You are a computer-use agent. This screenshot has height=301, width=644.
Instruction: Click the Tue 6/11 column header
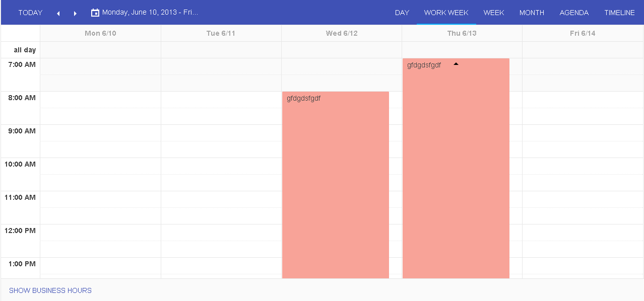pos(221,33)
